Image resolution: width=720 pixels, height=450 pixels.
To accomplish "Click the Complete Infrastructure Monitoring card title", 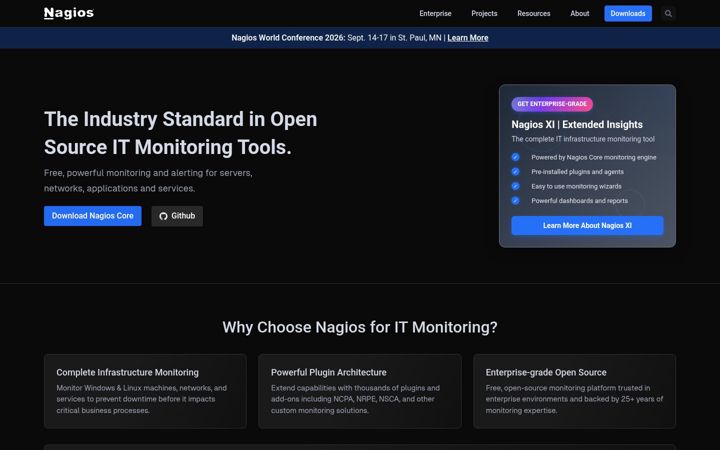I will pos(128,372).
